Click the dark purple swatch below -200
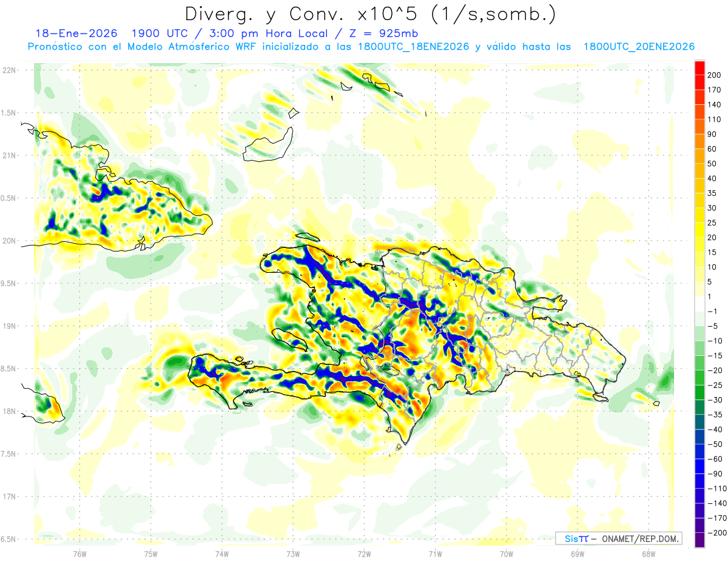728x562 pixels. (699, 540)
